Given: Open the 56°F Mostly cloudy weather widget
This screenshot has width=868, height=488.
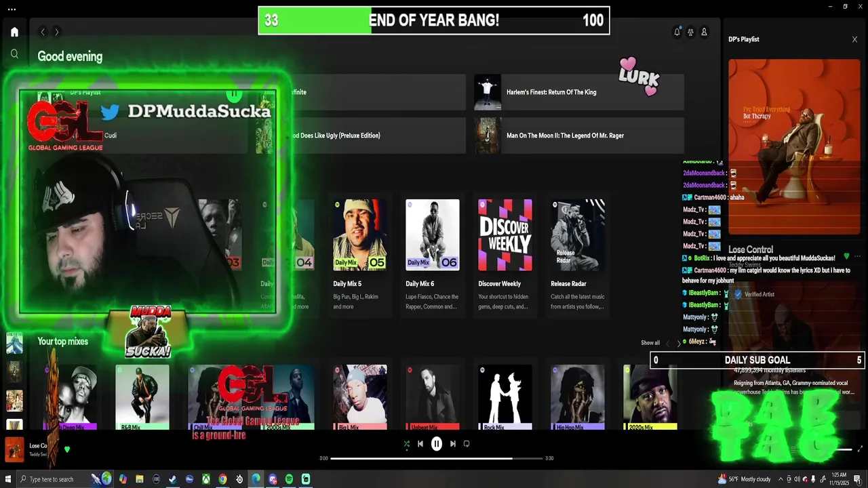Looking at the screenshot, I should tap(744, 479).
